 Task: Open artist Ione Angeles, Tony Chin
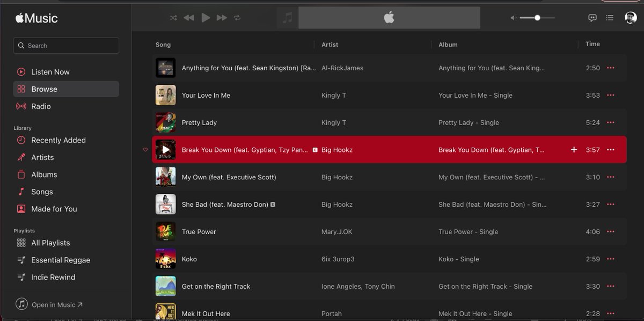tap(358, 287)
